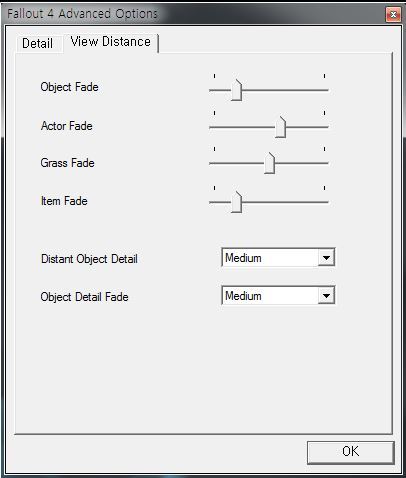Click Object Fade track right of handle
This screenshot has width=406, height=478.
(285, 90)
